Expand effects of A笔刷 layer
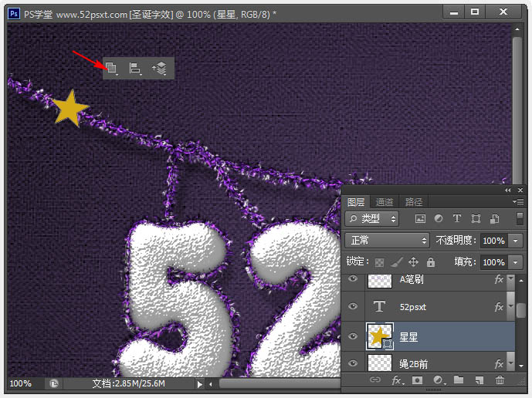 click(510, 278)
